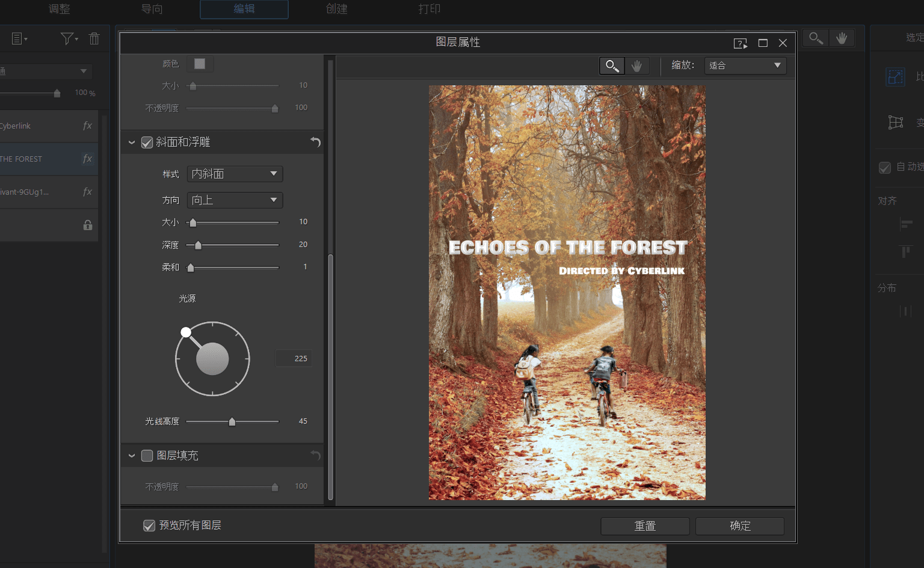Open the layer list menu icon
Image resolution: width=924 pixels, height=568 pixels.
click(x=19, y=38)
